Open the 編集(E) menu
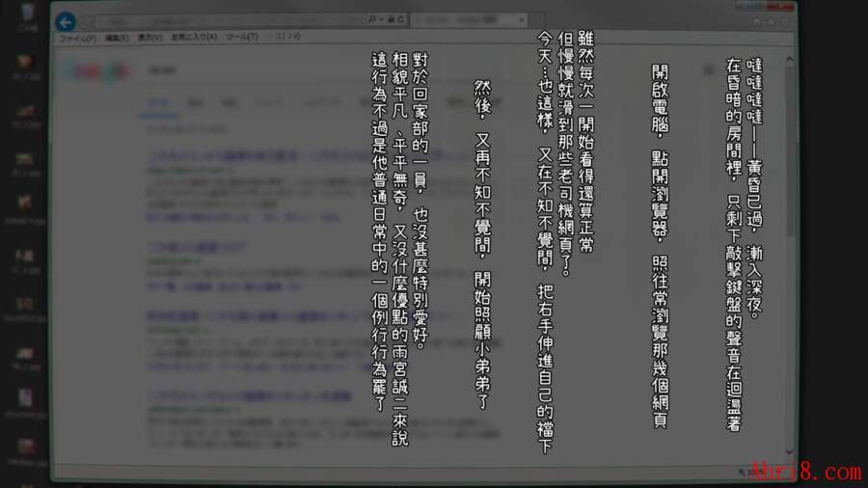 tap(117, 38)
